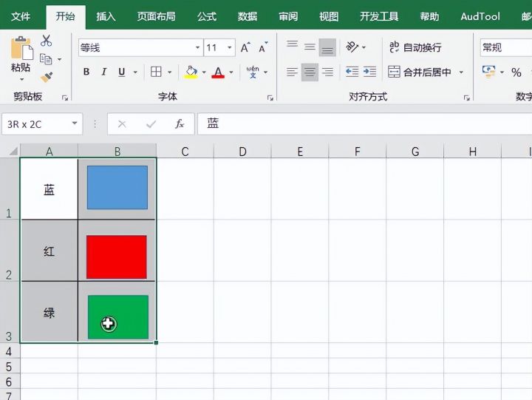532x400 pixels.
Task: Expand the copy options arrow
Action: pos(59,59)
